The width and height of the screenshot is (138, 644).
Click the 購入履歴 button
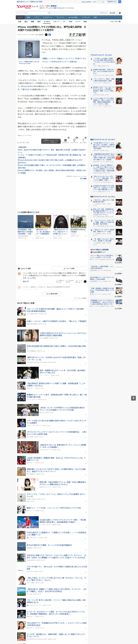point(112,13)
